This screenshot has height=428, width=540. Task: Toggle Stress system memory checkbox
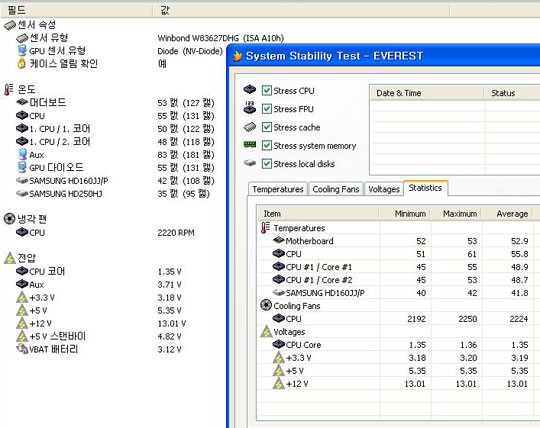[267, 145]
